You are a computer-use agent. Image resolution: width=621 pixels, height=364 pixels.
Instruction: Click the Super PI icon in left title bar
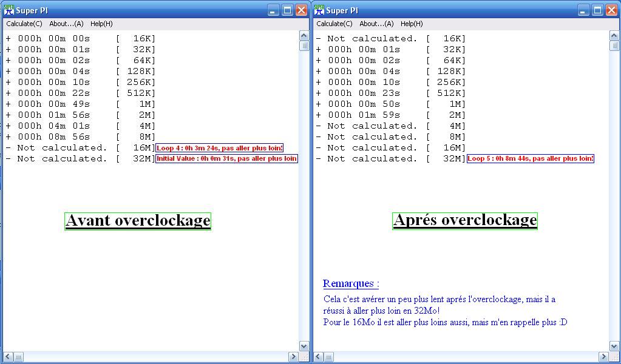click(8, 10)
